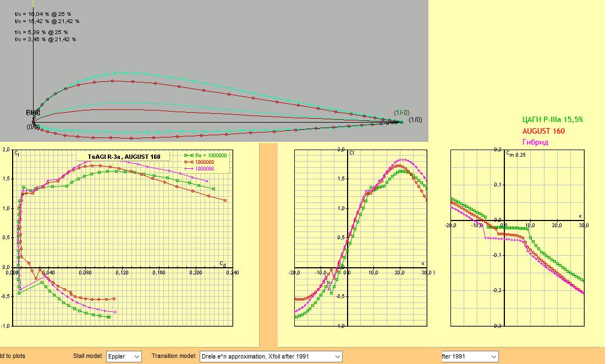Click the trailing edge '(1/0)' coordinate label
The width and height of the screenshot is (605, 364).
415,120
